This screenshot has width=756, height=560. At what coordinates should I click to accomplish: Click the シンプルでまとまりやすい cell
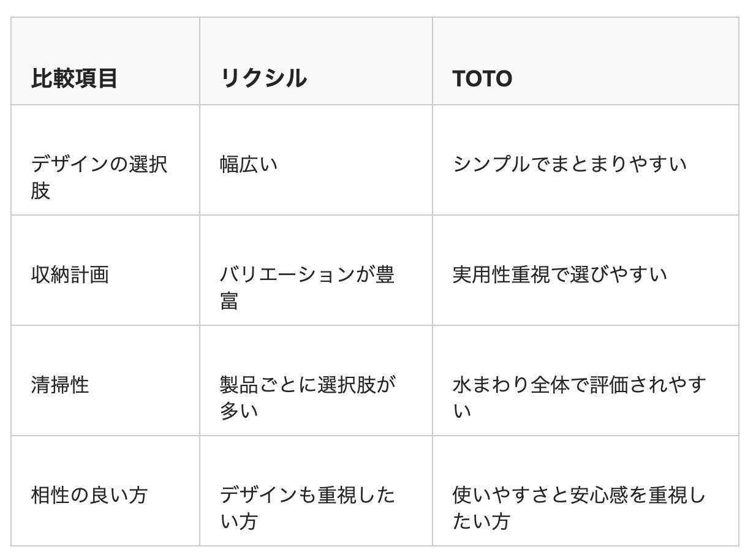pyautogui.click(x=586, y=160)
